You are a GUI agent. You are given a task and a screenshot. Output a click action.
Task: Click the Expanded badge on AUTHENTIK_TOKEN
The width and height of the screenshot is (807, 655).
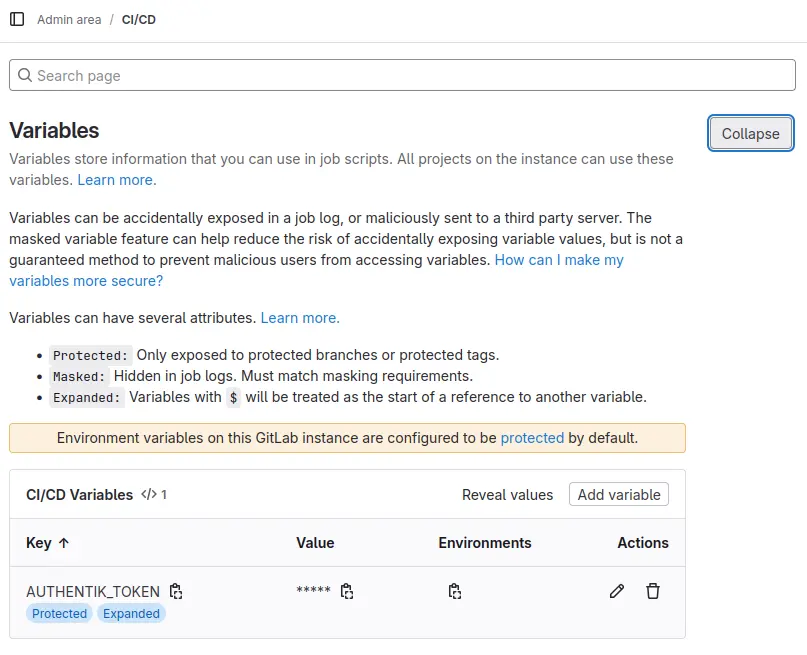pos(131,614)
